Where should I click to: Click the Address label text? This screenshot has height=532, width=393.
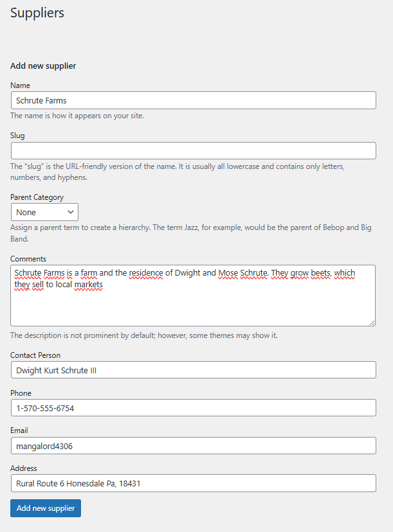coord(23,468)
